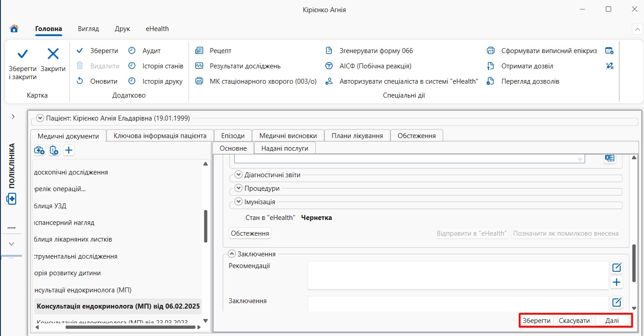Click the Save and close checkmark icon
Viewport: 644px width, 336px height.
(22, 54)
